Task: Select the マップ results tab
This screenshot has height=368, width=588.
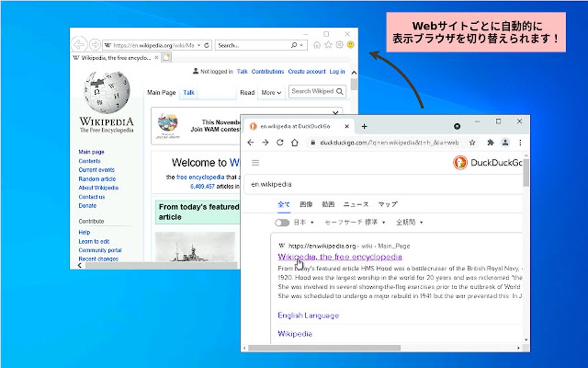Action: point(387,204)
